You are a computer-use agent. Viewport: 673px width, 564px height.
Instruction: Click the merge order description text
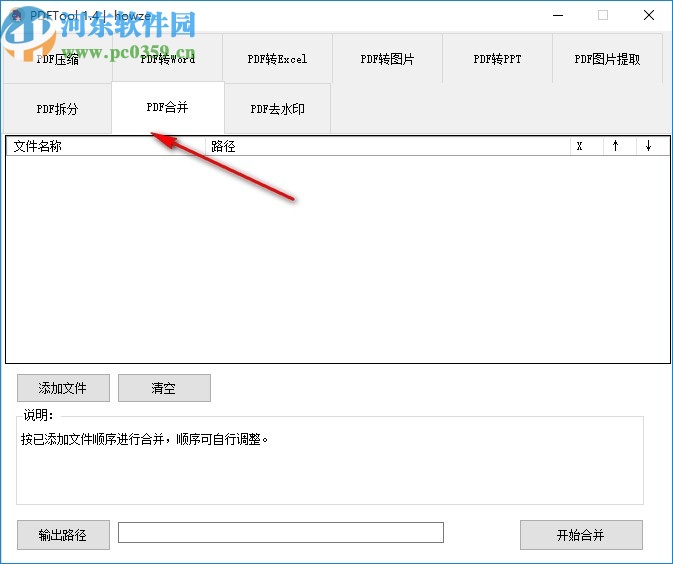click(x=145, y=440)
